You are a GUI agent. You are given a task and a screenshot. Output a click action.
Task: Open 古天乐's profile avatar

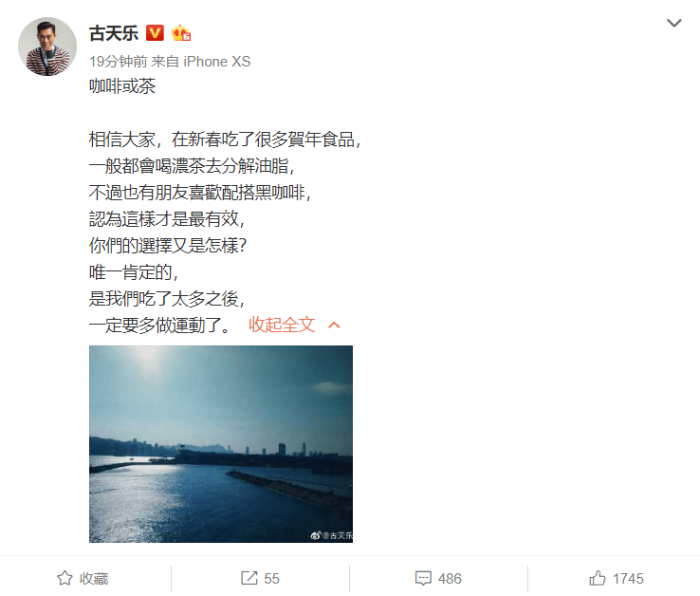pos(47,47)
